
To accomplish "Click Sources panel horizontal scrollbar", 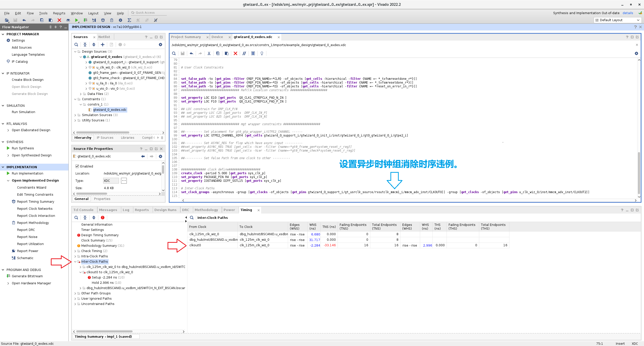I will [x=103, y=132].
